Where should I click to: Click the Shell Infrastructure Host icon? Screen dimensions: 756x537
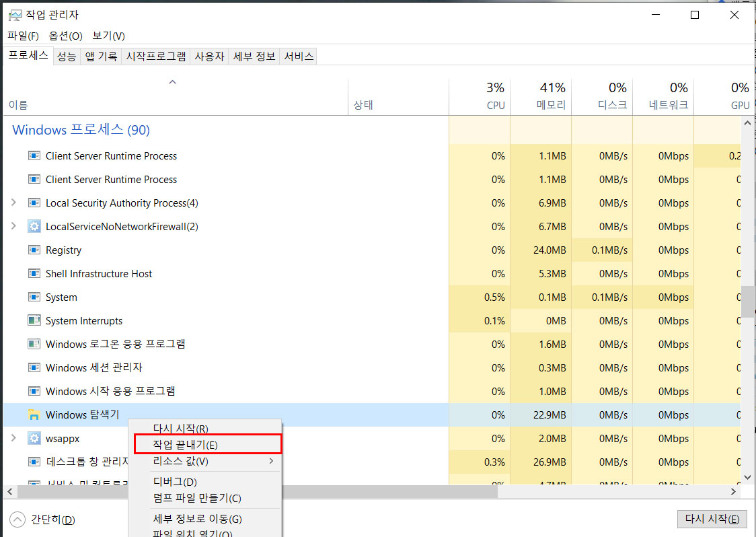pyautogui.click(x=34, y=274)
